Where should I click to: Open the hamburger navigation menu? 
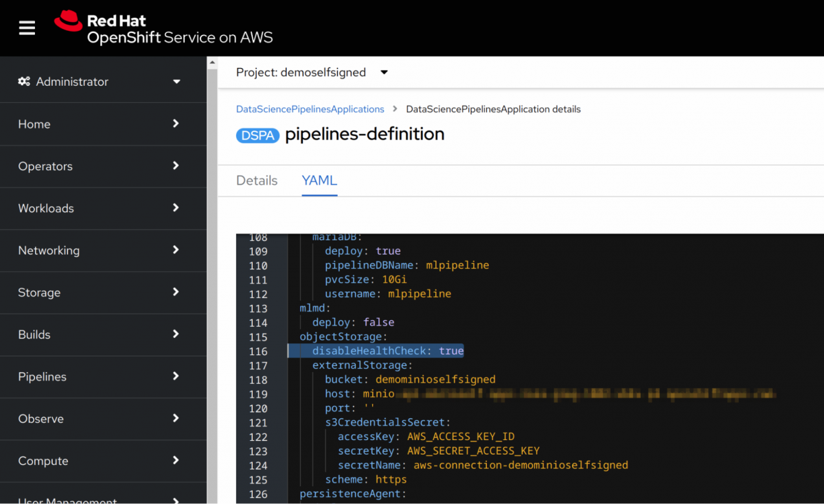coord(27,28)
